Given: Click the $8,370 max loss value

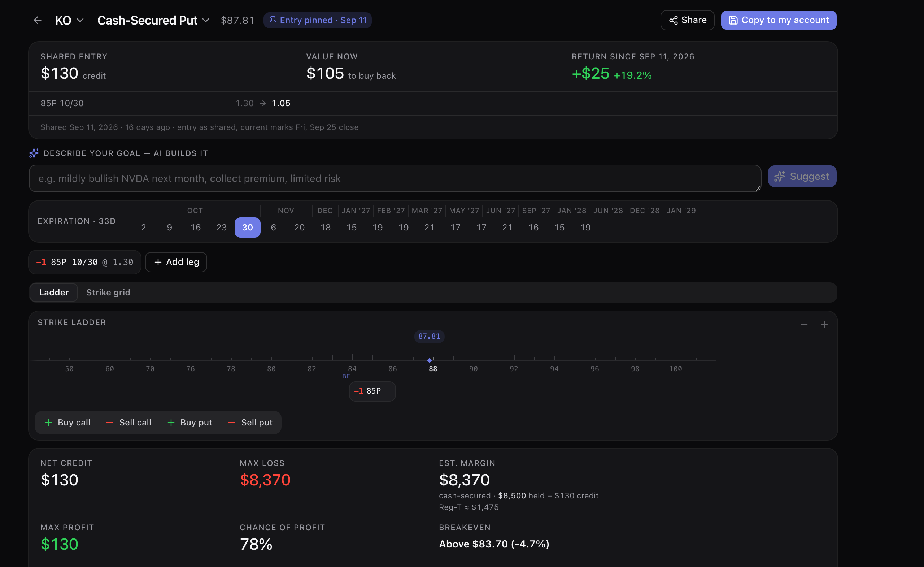Looking at the screenshot, I should coord(265,480).
